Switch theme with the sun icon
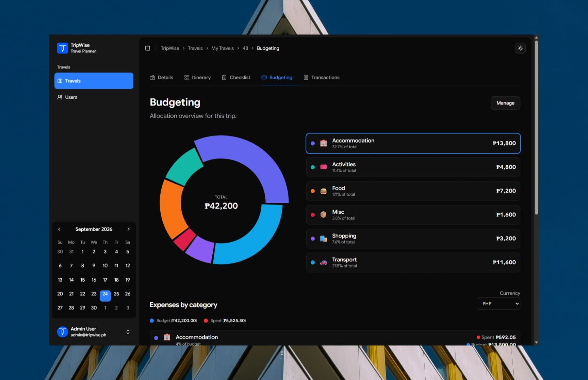The height and width of the screenshot is (380, 588). pyautogui.click(x=520, y=48)
